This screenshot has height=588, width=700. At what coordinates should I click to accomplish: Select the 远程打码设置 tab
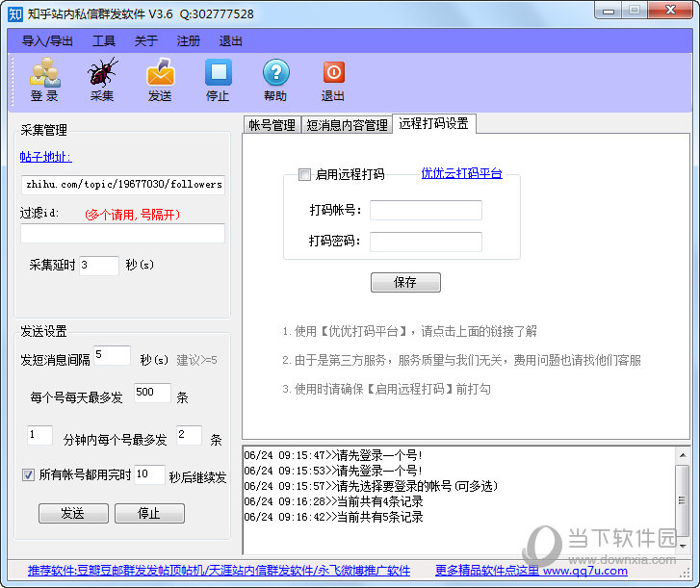click(x=434, y=123)
